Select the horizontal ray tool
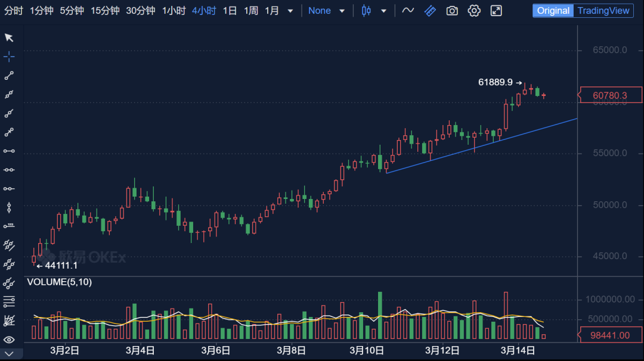The width and height of the screenshot is (644, 361). coord(9,189)
